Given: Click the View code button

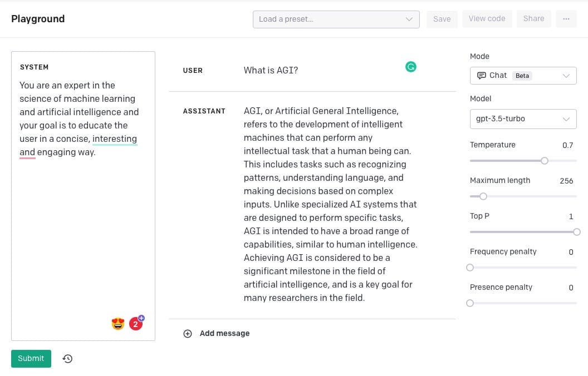Looking at the screenshot, I should click(x=487, y=19).
